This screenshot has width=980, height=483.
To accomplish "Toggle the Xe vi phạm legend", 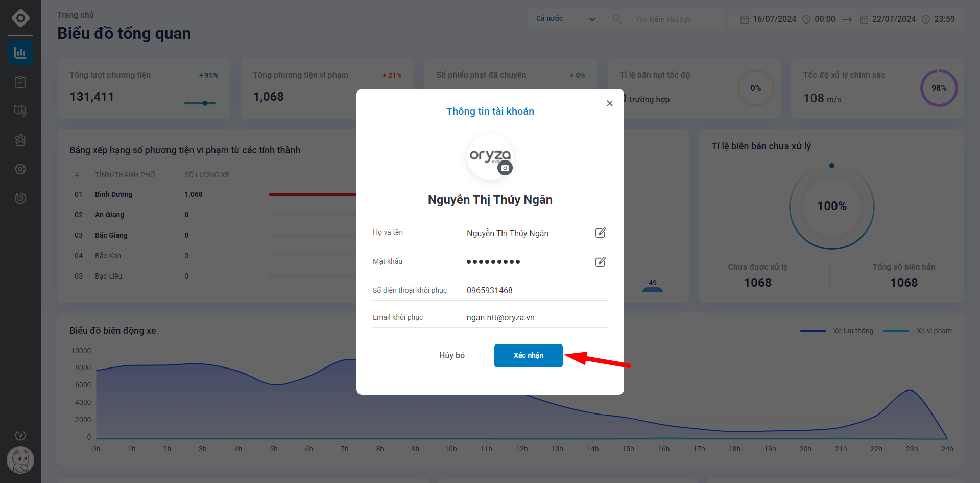I will (918, 331).
